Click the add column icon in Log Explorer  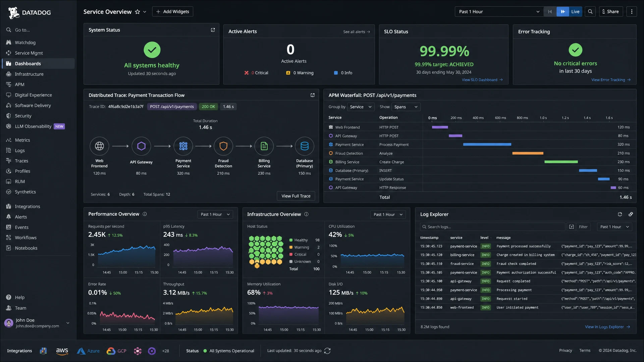[572, 227]
